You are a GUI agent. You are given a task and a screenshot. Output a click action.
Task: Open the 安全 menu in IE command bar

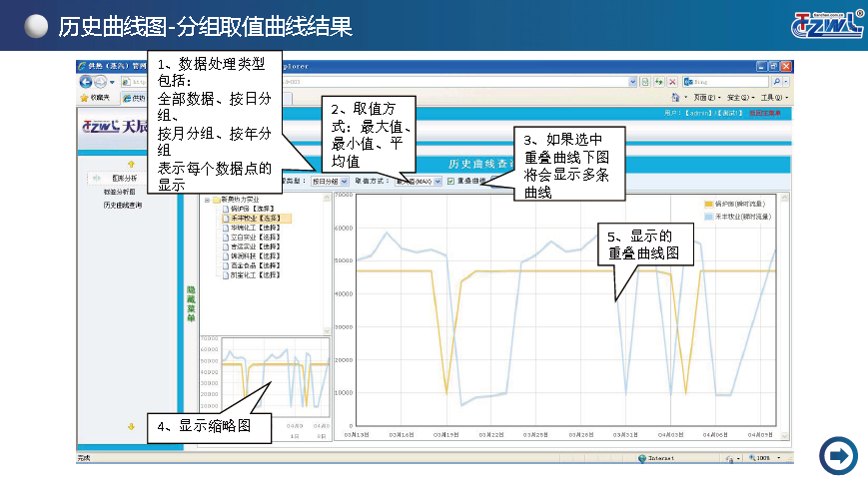click(x=741, y=98)
